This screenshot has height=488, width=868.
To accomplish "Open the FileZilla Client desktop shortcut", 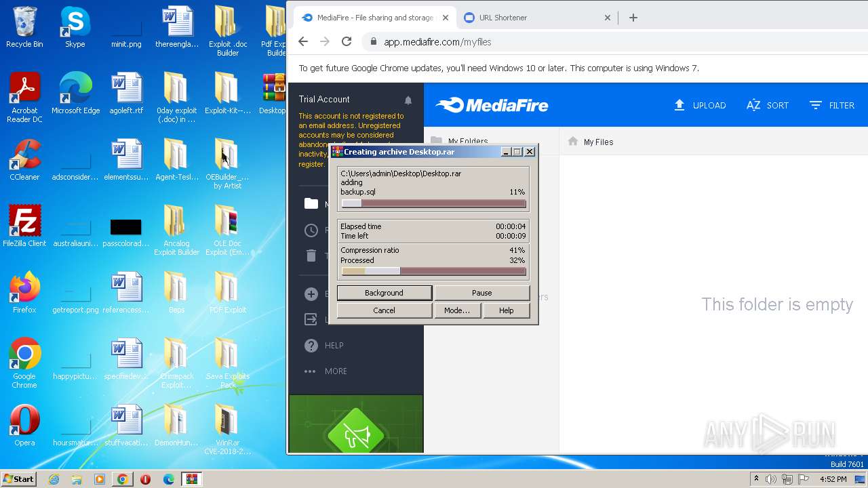I will point(24,226).
